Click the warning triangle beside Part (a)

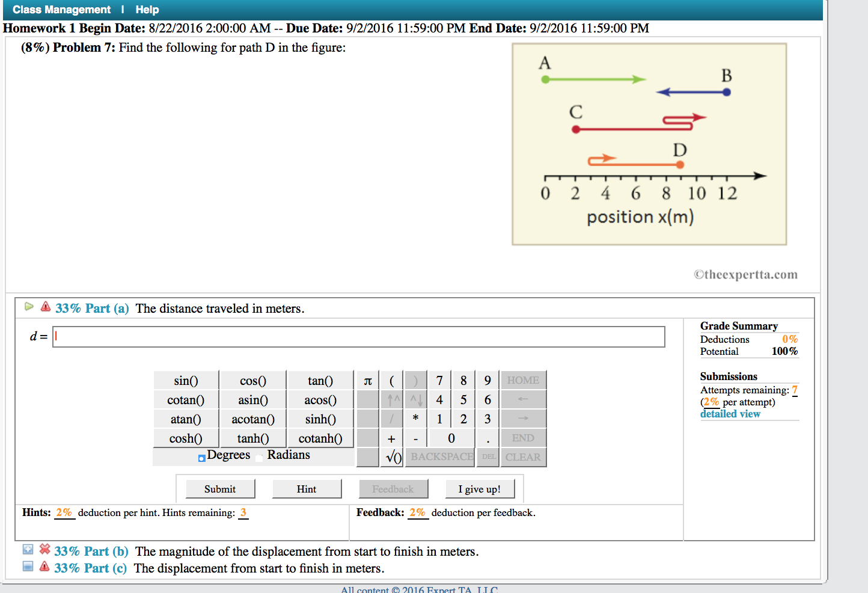45,307
